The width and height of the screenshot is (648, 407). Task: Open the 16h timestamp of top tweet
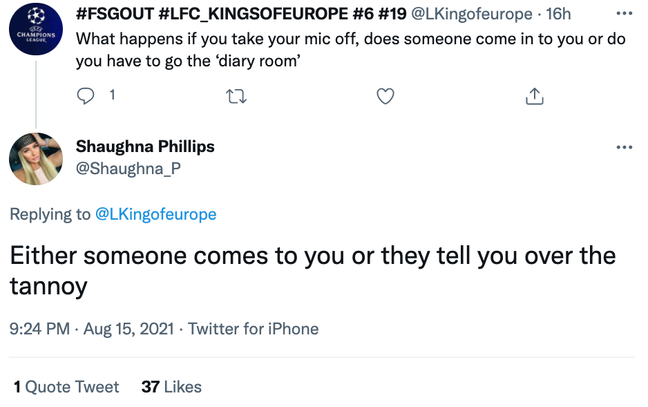click(x=558, y=14)
